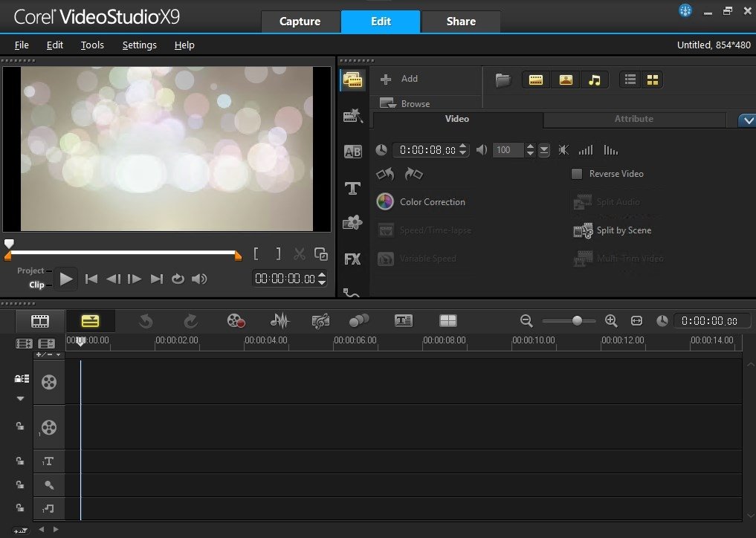Click the duration timecode spinner arrows
756x538 pixels.
pyautogui.click(x=463, y=150)
